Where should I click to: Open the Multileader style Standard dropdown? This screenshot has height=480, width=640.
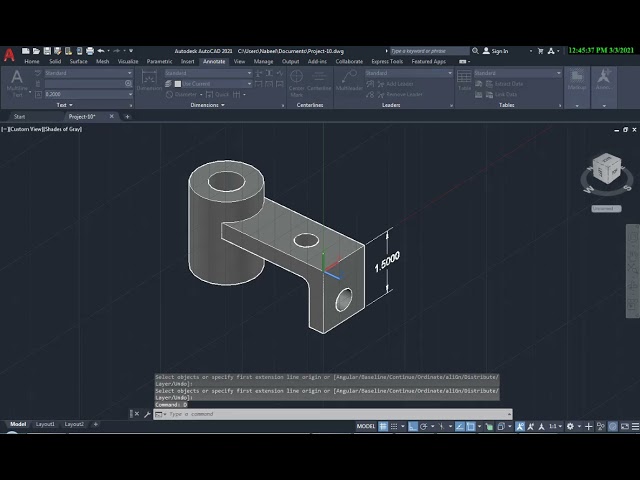(409, 73)
